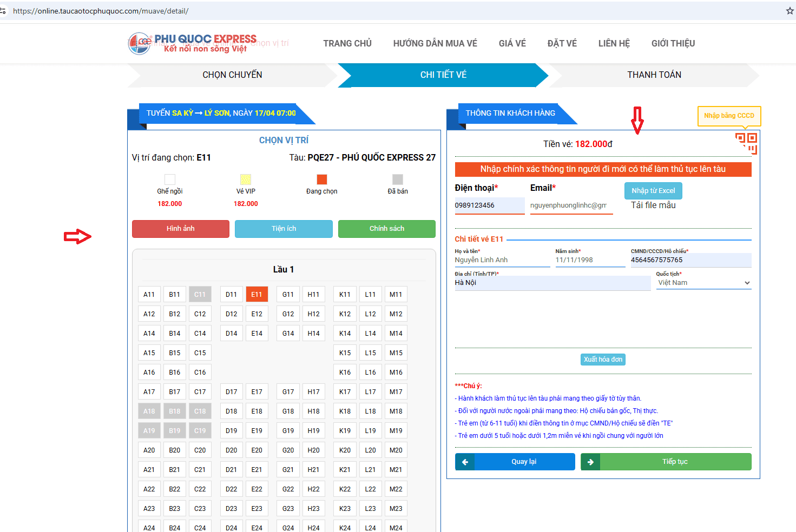The image size is (796, 532).
Task: Open the Tải file mẫu link
Action: point(653,205)
